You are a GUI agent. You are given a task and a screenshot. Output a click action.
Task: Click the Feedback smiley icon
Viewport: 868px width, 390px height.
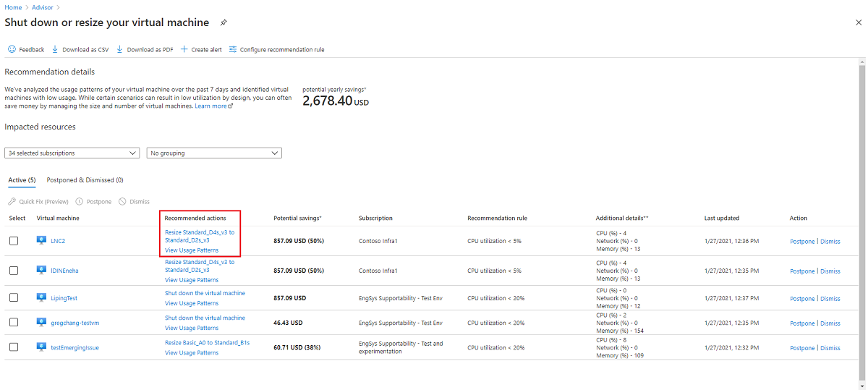12,49
